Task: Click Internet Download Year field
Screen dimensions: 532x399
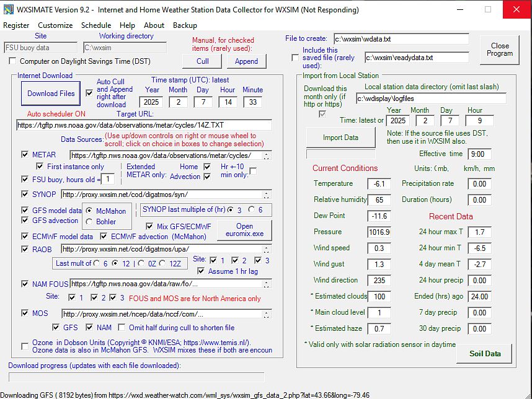Action: click(151, 102)
